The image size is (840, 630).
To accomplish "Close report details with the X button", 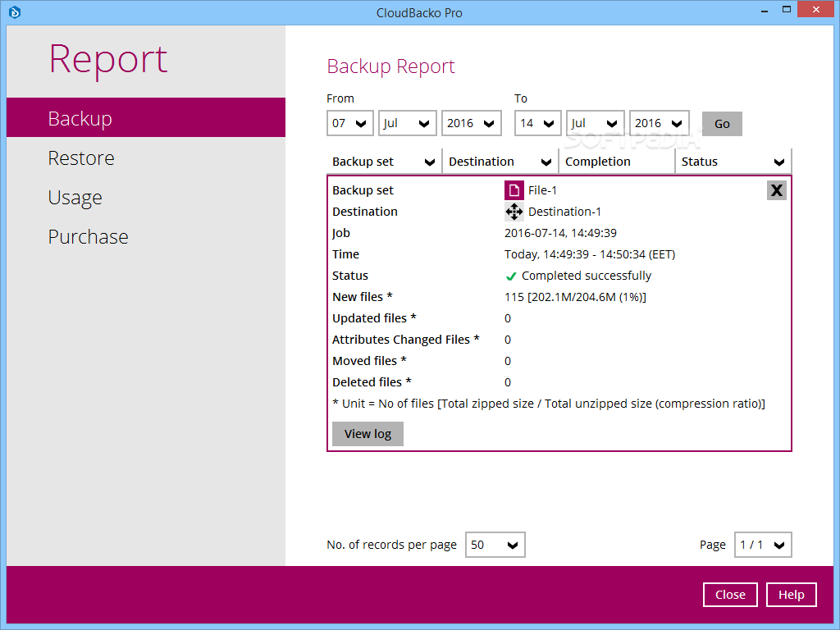I will click(776, 190).
